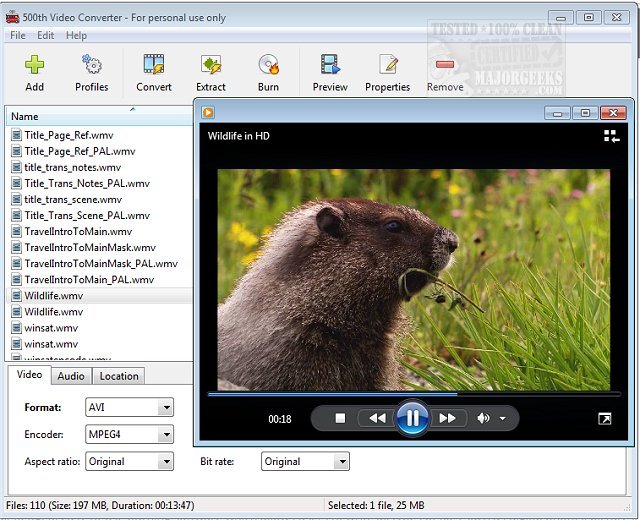Select Title_Page_Ref.wmv in the file list
Viewport: 640px width, 520px height.
67,135
